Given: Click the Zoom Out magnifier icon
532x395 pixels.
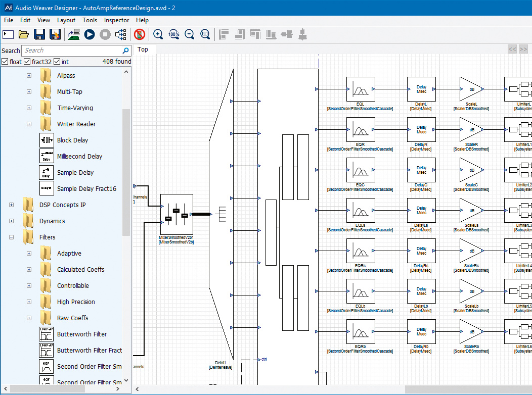Looking at the screenshot, I should (190, 34).
